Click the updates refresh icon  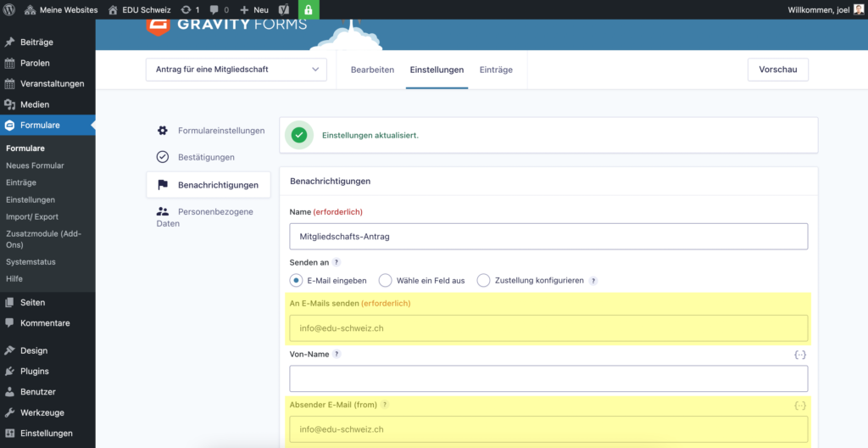click(x=186, y=9)
